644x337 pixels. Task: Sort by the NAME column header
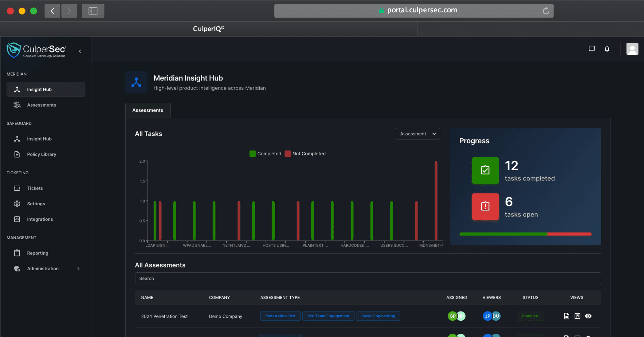point(147,298)
